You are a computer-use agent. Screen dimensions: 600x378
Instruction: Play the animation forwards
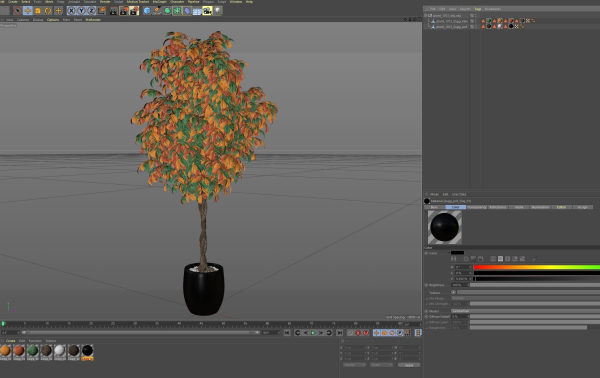(x=313, y=333)
